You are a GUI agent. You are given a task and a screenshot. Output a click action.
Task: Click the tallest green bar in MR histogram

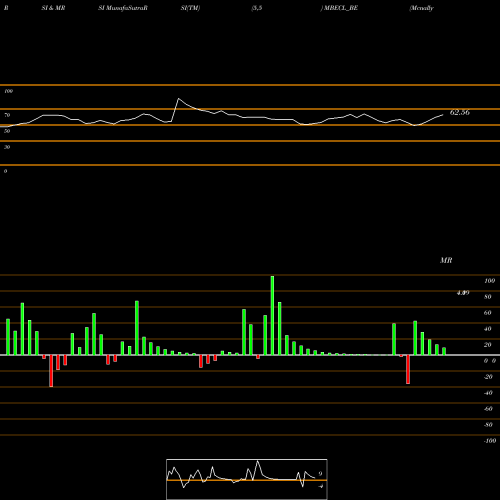[272, 315]
